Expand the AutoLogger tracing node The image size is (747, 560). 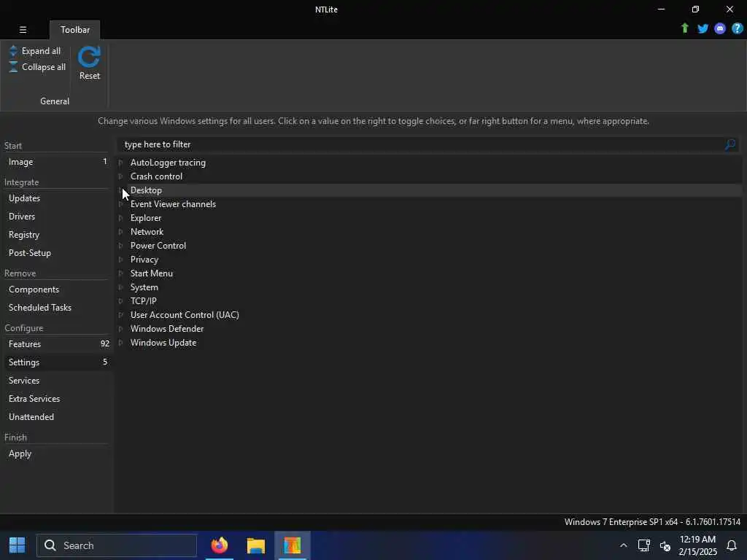point(120,163)
